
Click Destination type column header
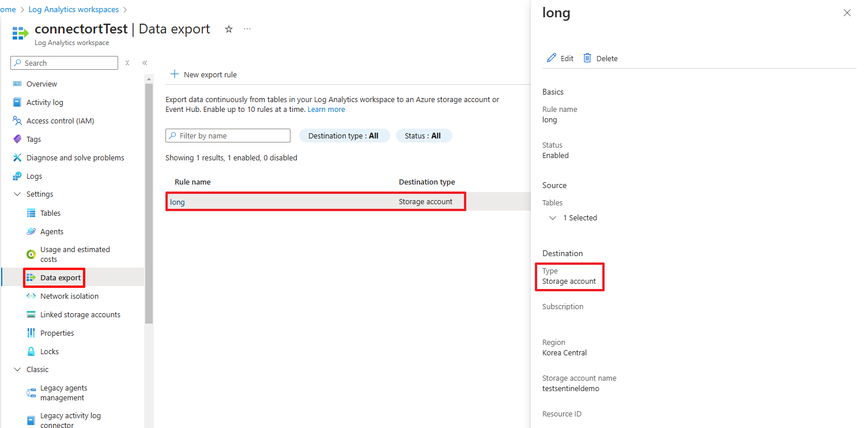427,182
